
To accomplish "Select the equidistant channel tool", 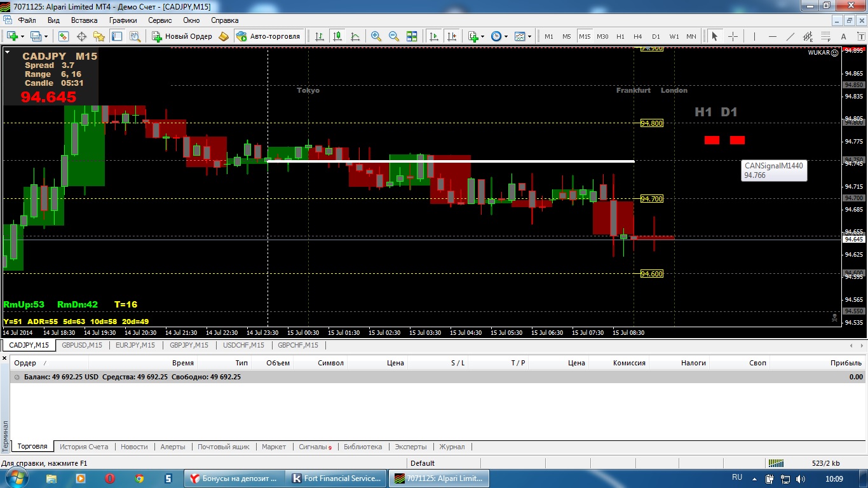I will pyautogui.click(x=808, y=36).
